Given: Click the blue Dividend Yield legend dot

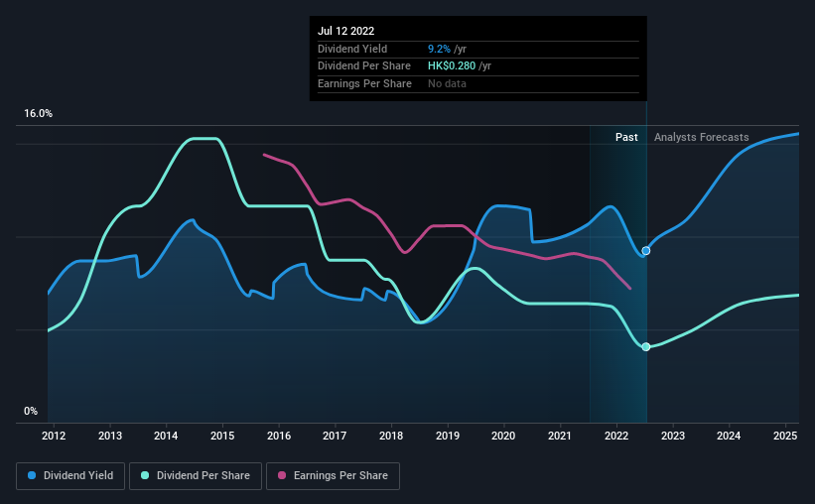Looking at the screenshot, I should coord(32,475).
